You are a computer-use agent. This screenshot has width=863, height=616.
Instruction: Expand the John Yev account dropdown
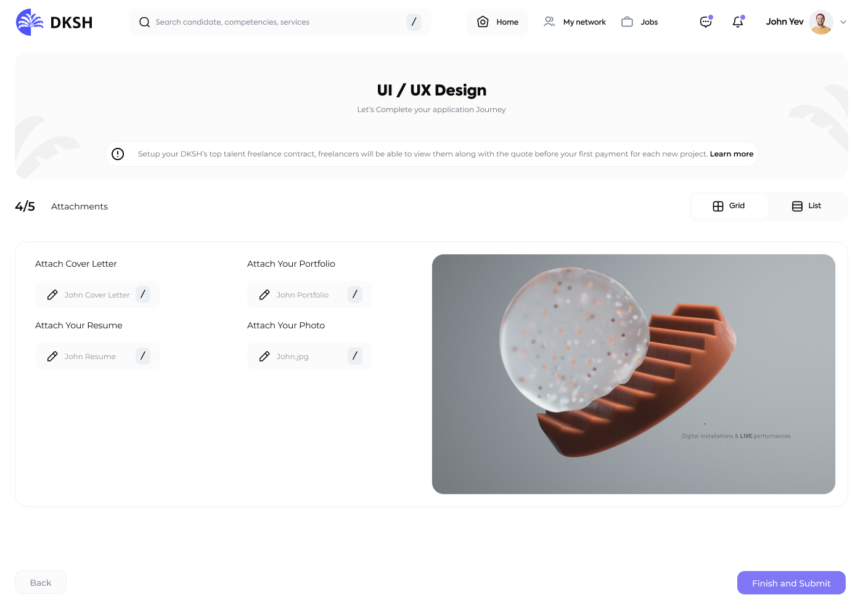(843, 22)
